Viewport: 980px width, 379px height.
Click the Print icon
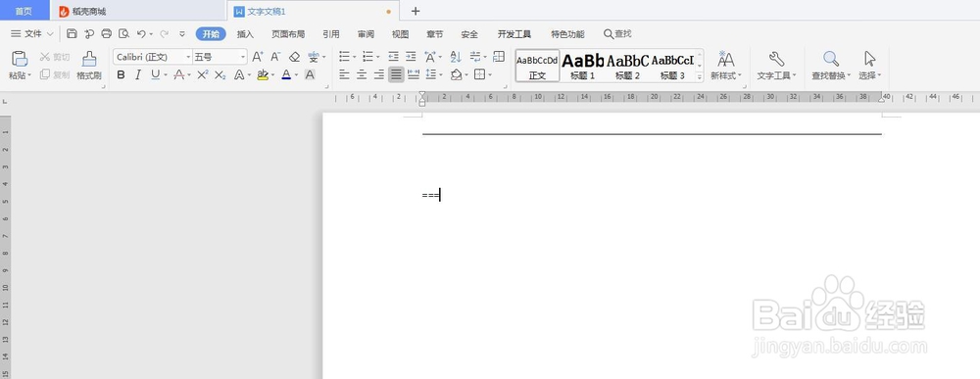106,33
